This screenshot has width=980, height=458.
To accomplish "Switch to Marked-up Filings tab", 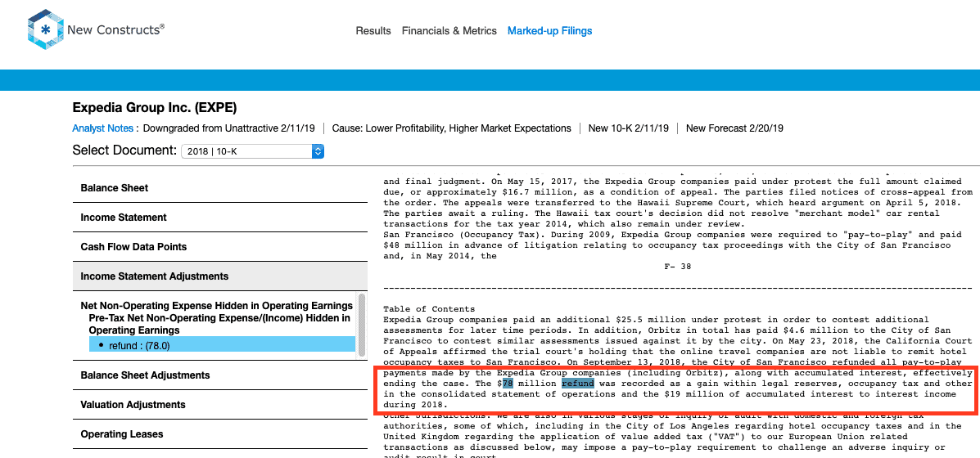I will (550, 30).
